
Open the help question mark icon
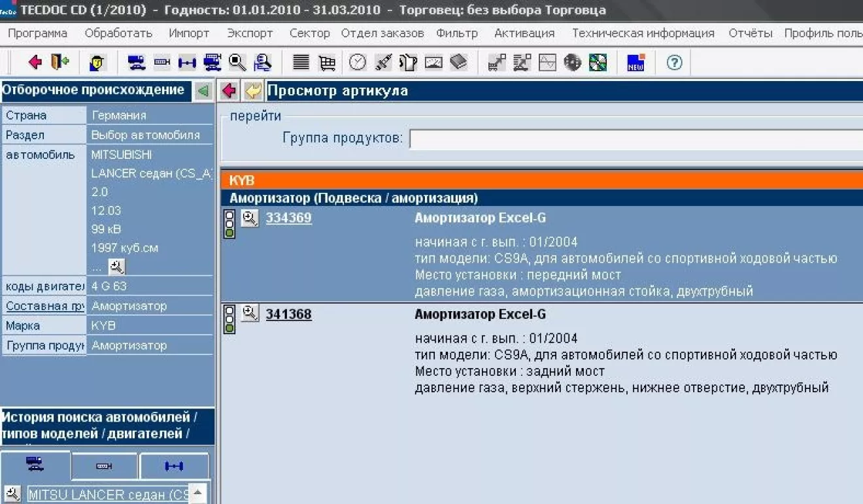click(674, 63)
